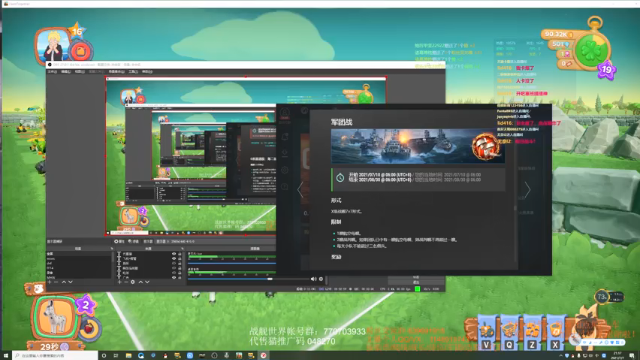The width and height of the screenshot is (640, 360).
Task: Open the first menu in OBS menu bar
Action: click(52, 72)
